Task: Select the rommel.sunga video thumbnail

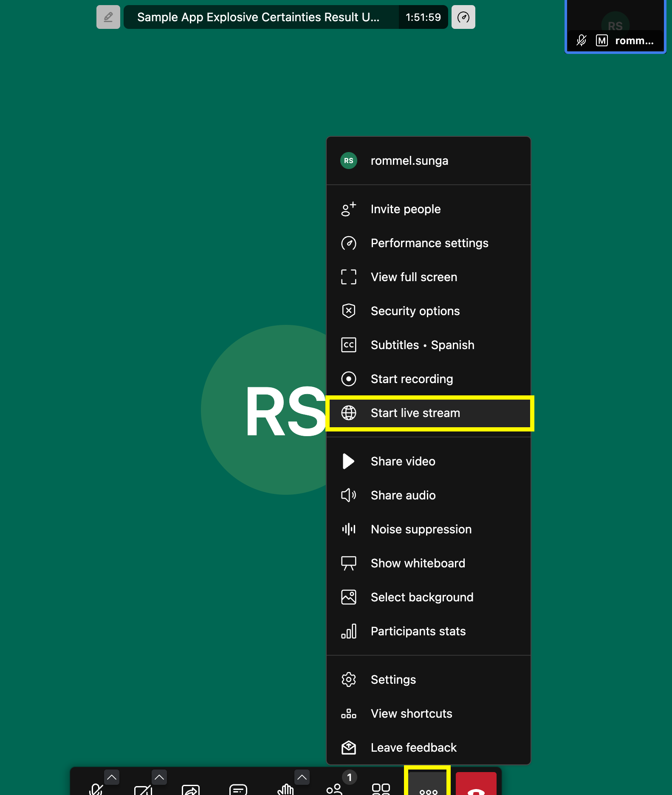Action: point(615,26)
